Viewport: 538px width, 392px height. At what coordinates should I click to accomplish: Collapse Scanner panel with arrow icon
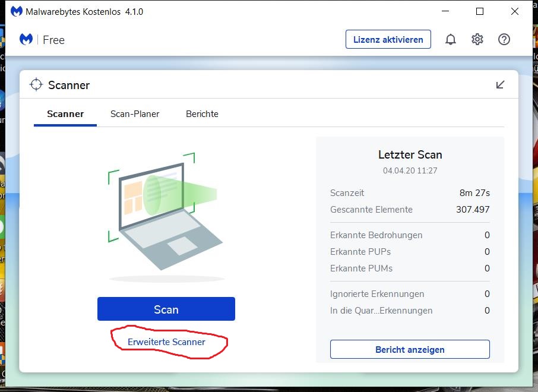(x=500, y=85)
